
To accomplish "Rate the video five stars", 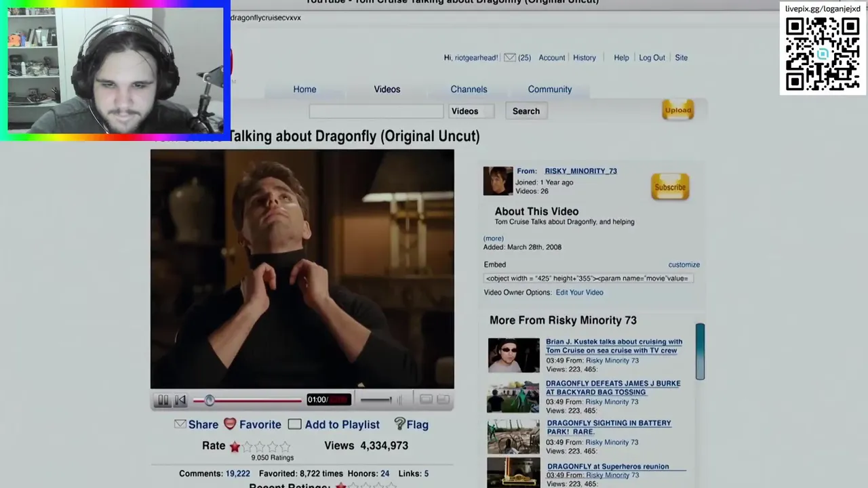I will pyautogui.click(x=285, y=447).
